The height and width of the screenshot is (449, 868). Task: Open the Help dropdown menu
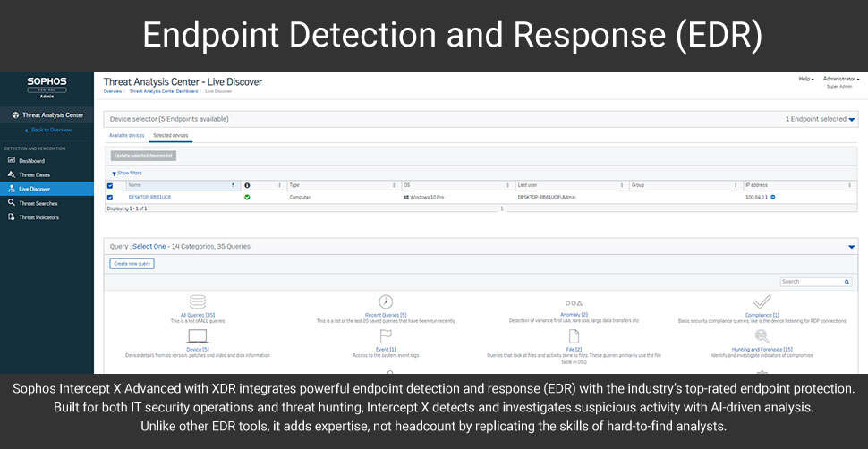[806, 80]
